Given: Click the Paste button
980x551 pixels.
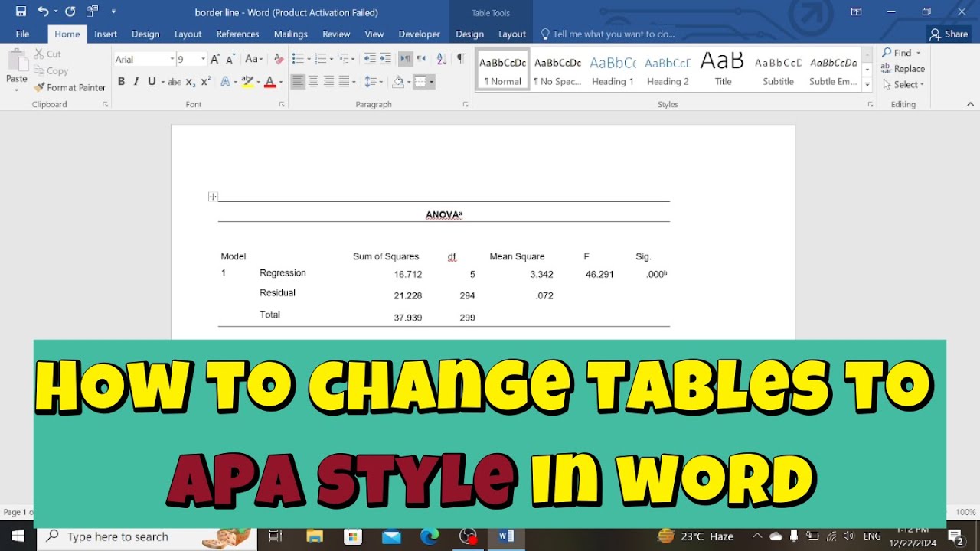Looking at the screenshot, I should click(x=17, y=70).
